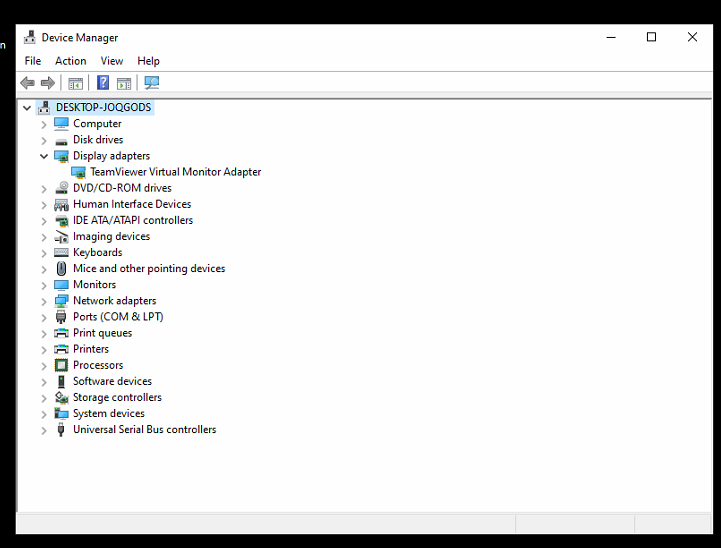The width and height of the screenshot is (721, 548).
Task: Scan for hardware changes monitor icon
Action: [152, 83]
